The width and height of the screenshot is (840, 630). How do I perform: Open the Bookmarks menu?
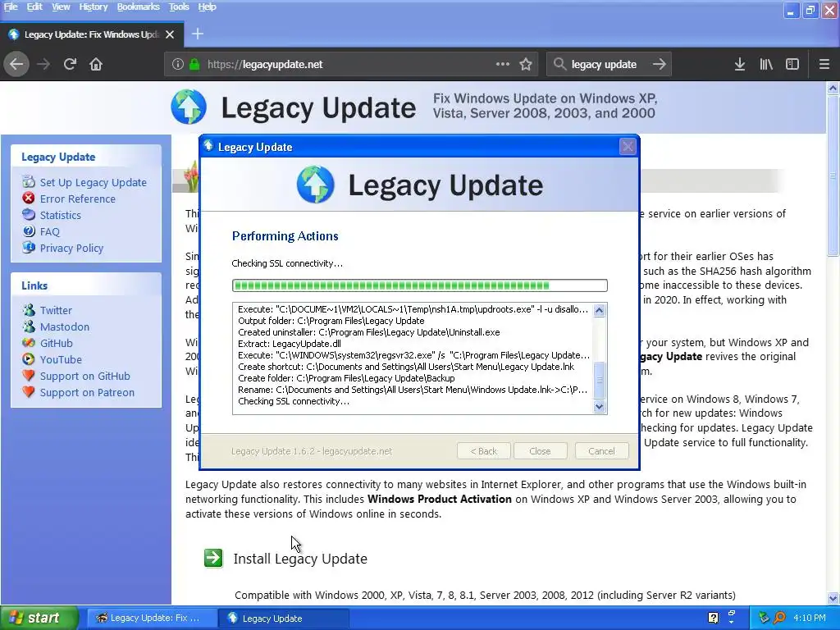coord(138,7)
